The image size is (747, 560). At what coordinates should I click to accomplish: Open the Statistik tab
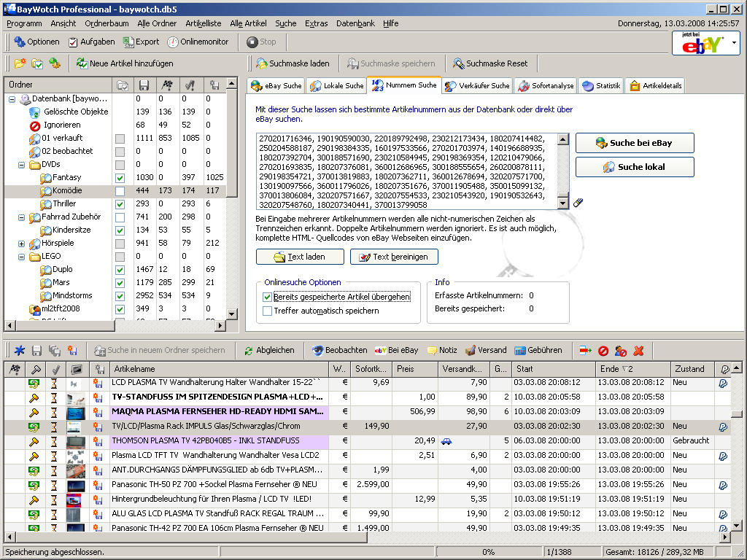tap(602, 86)
